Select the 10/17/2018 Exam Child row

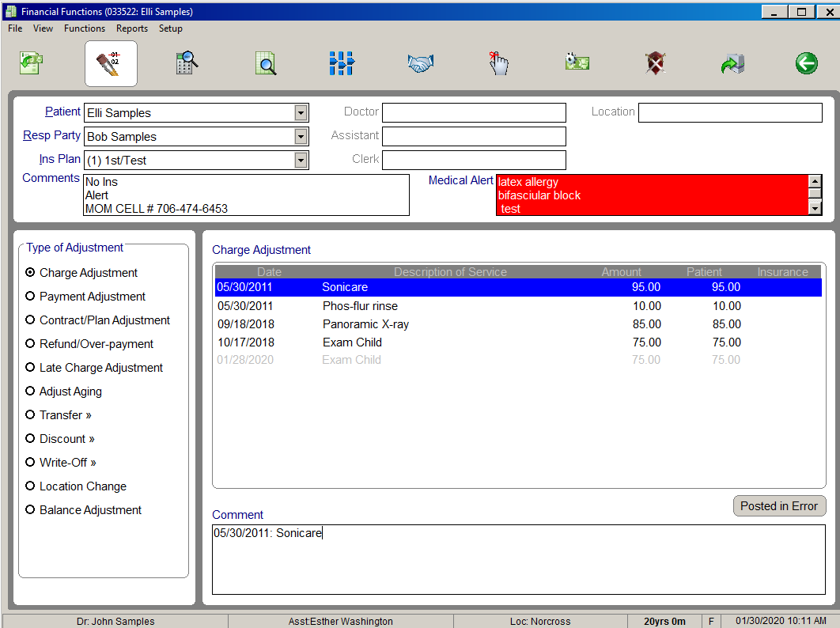518,342
